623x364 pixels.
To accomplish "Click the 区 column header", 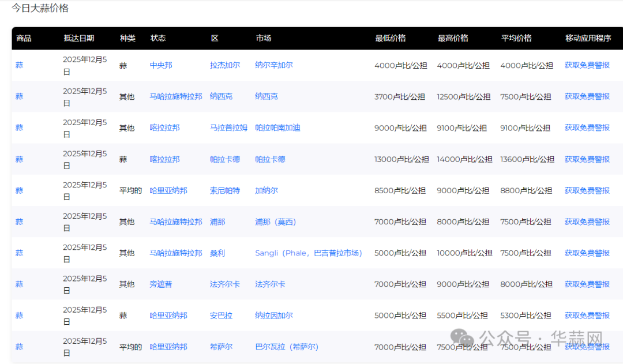I will coord(215,38).
